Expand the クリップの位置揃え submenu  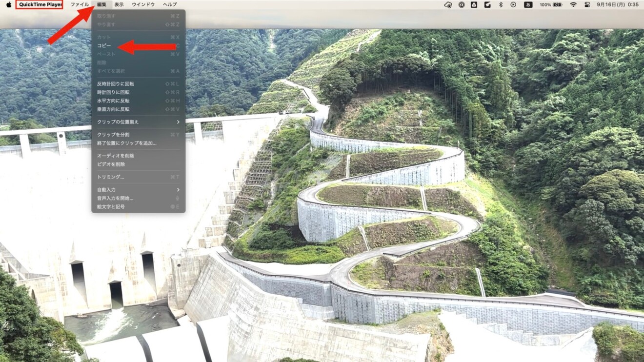[x=139, y=122]
